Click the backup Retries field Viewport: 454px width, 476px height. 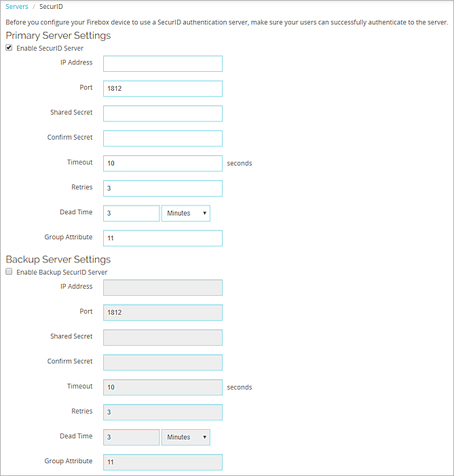[x=163, y=412]
